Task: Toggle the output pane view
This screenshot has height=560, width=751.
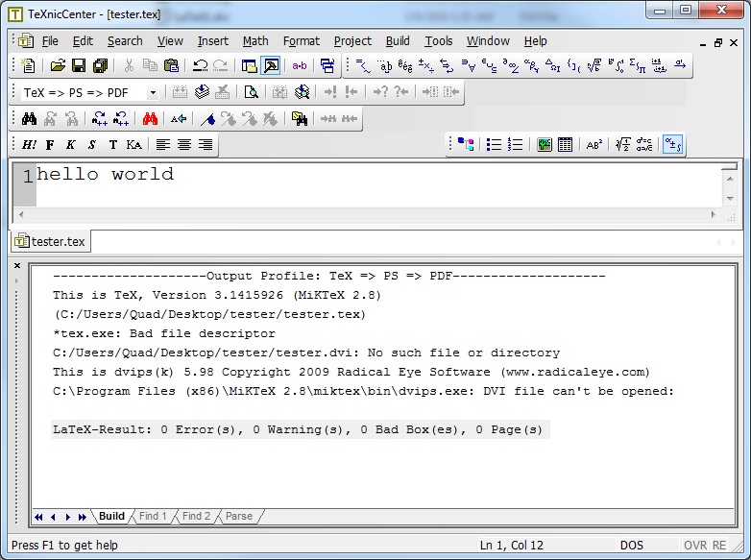Action: (x=271, y=65)
